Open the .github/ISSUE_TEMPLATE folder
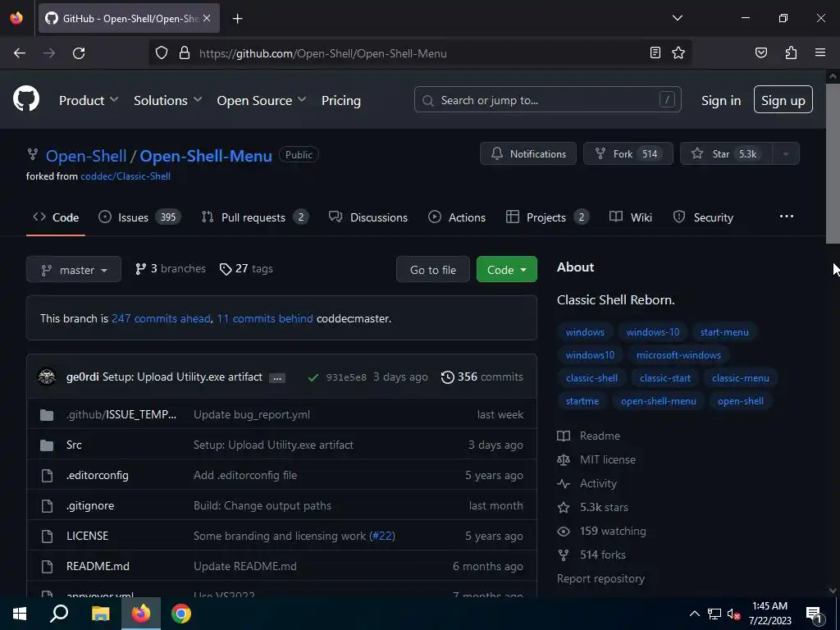Screen dimensions: 840x630 pyautogui.click(x=121, y=414)
